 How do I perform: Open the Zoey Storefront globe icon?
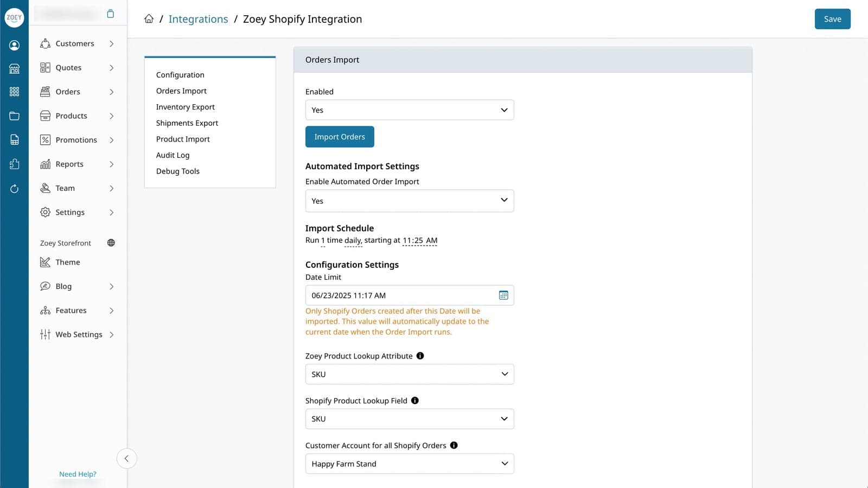click(111, 243)
